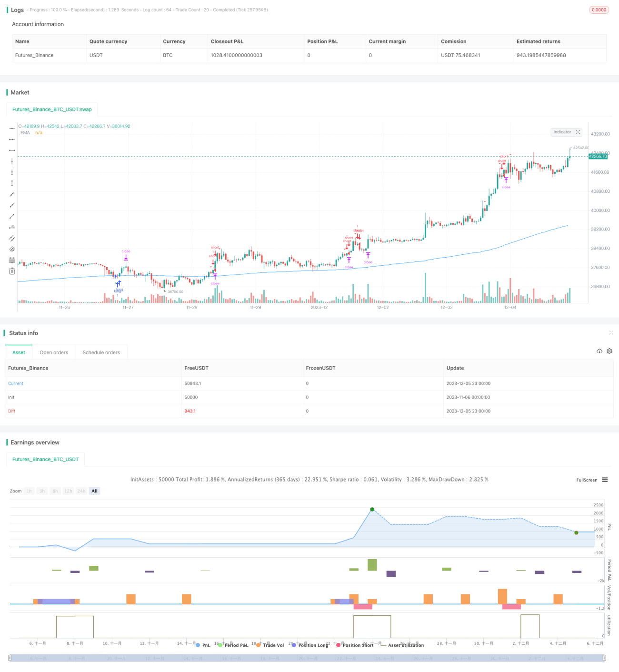
Task: Select the Asset tab
Action: pyautogui.click(x=19, y=352)
